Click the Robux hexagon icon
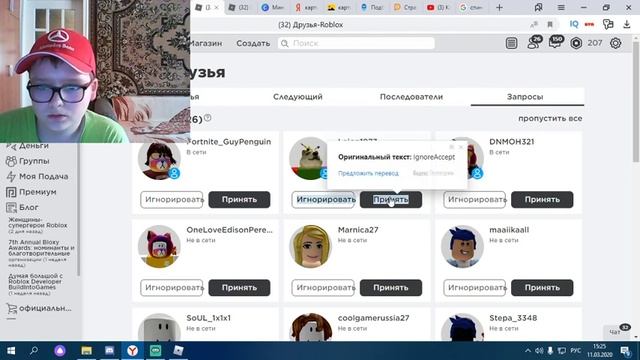 (x=576, y=43)
